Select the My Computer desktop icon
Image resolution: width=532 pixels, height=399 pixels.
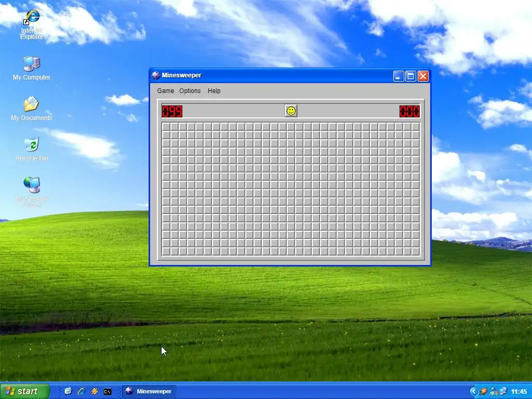click(32, 68)
